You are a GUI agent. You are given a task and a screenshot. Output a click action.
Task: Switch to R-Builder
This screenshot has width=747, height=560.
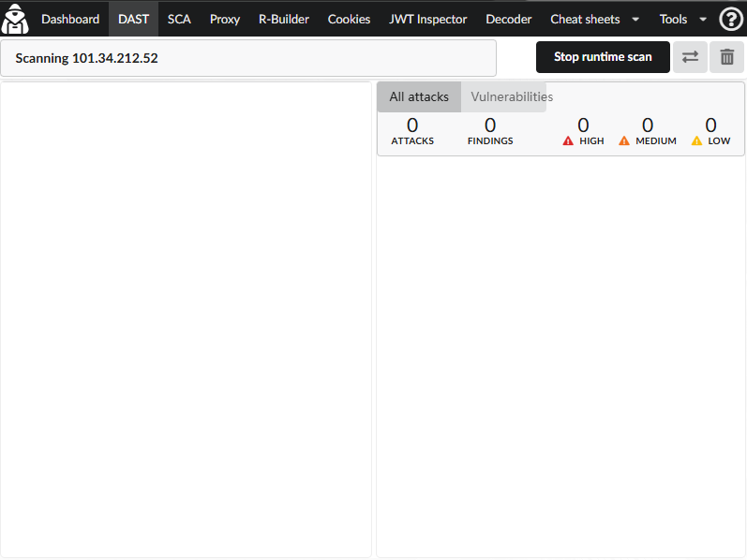284,19
